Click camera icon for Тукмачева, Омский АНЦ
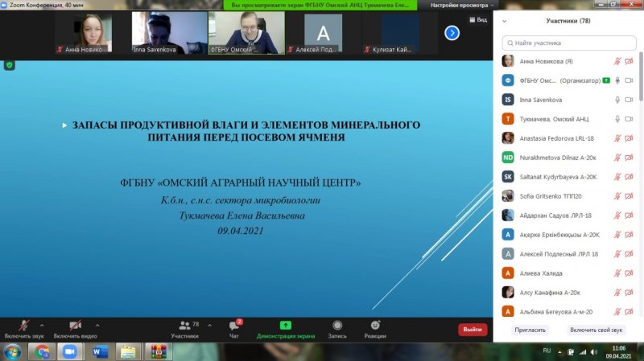Screen dimensions: 644x361 coord(629,119)
